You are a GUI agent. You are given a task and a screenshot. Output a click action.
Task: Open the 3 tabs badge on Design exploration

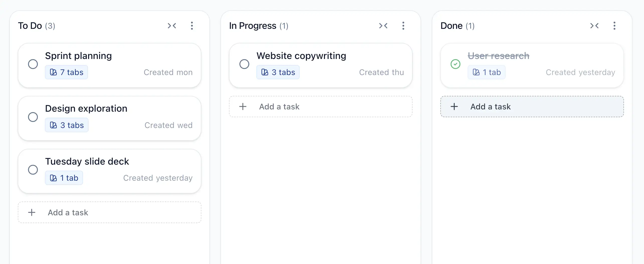tap(67, 125)
